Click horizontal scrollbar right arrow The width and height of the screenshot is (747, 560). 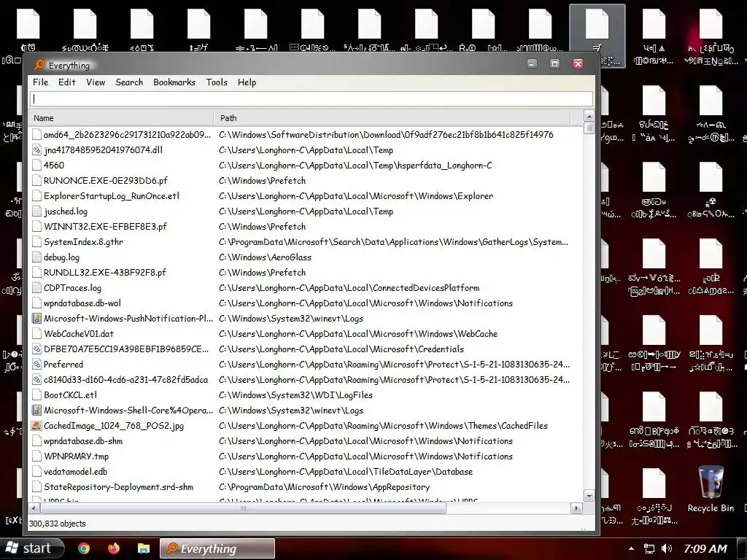(x=576, y=508)
